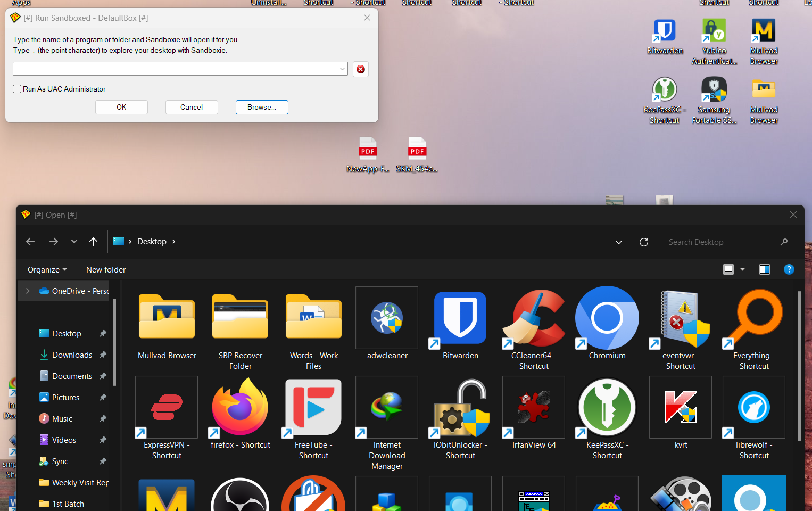Select the kvrt file
Image resolution: width=812 pixels, height=511 pixels.
[681, 413]
